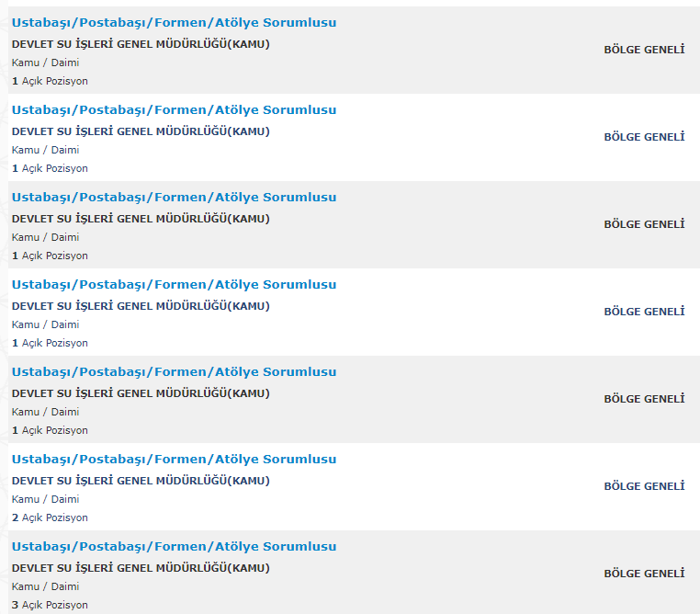Click the '2 Açık Pozisyon' text
The image size is (700, 614).
(x=50, y=517)
